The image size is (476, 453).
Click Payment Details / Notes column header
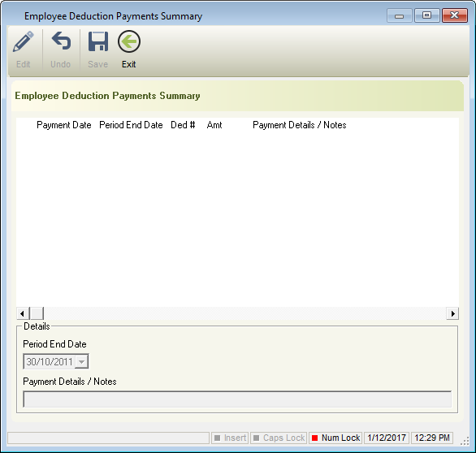299,125
